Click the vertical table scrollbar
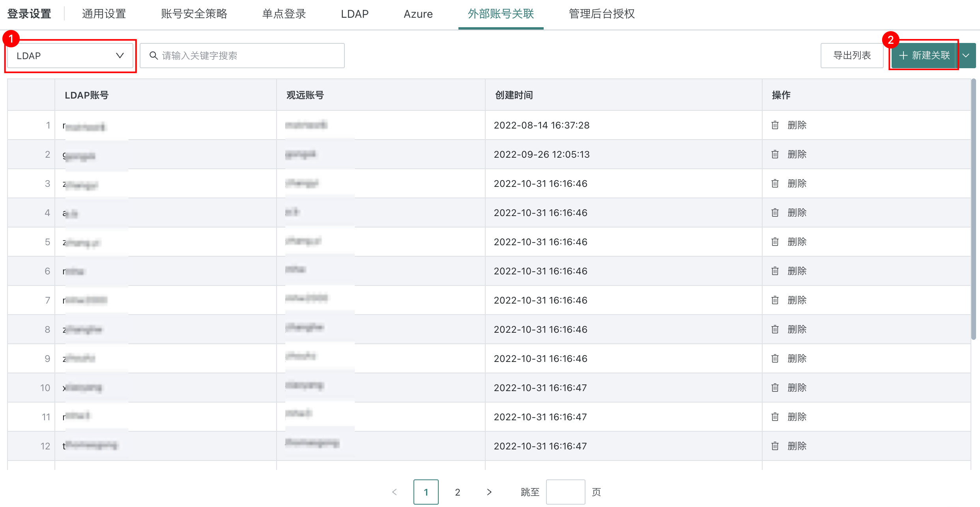 (973, 209)
